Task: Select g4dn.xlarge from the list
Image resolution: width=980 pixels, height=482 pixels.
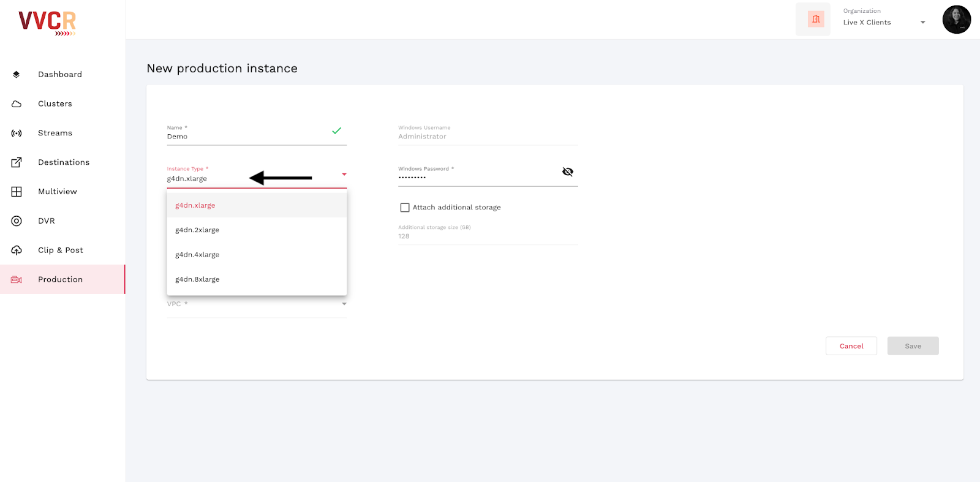Action: coord(257,205)
